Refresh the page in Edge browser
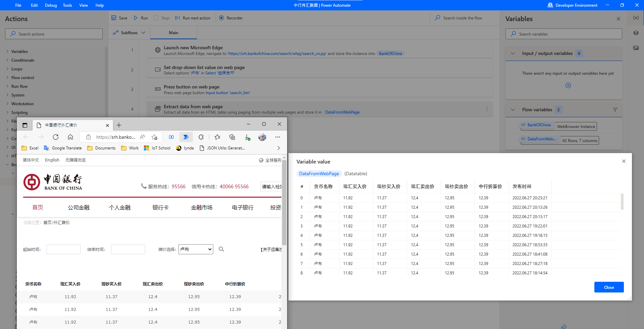644x329 pixels. [x=56, y=137]
